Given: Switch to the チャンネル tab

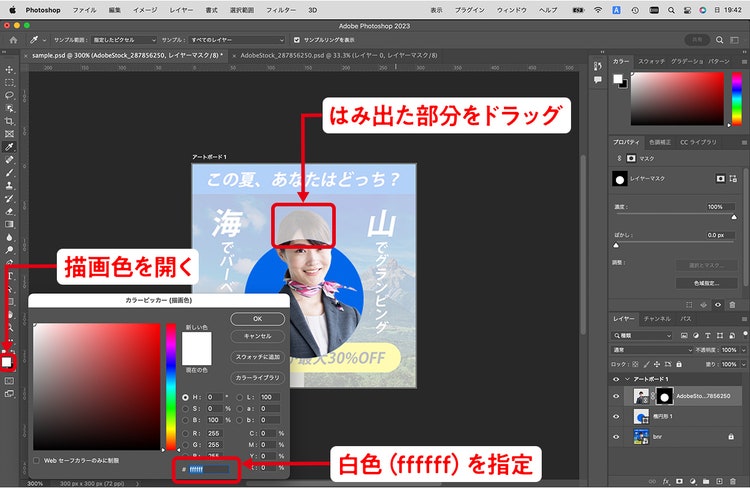Looking at the screenshot, I should [657, 319].
